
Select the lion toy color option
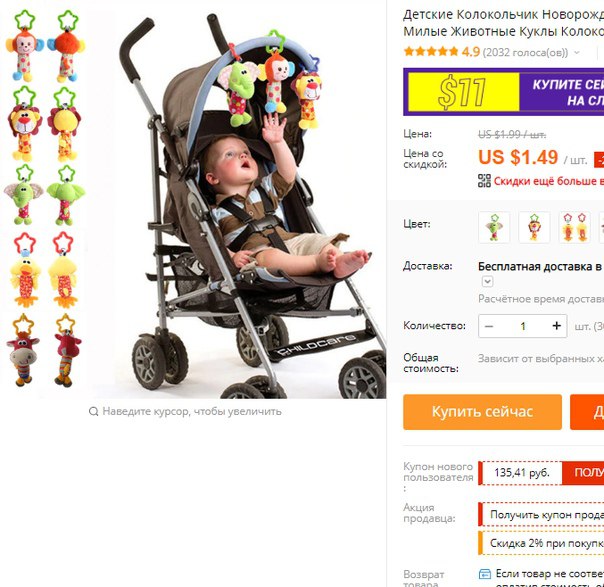(x=534, y=227)
